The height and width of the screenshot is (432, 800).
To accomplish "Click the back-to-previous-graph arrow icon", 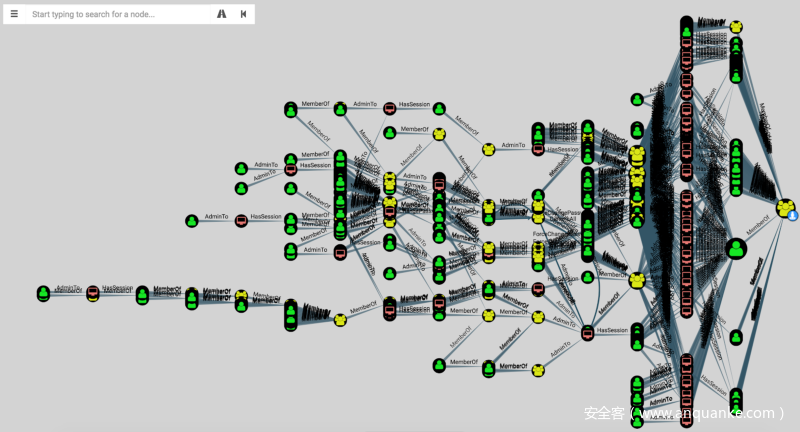I will [x=243, y=14].
